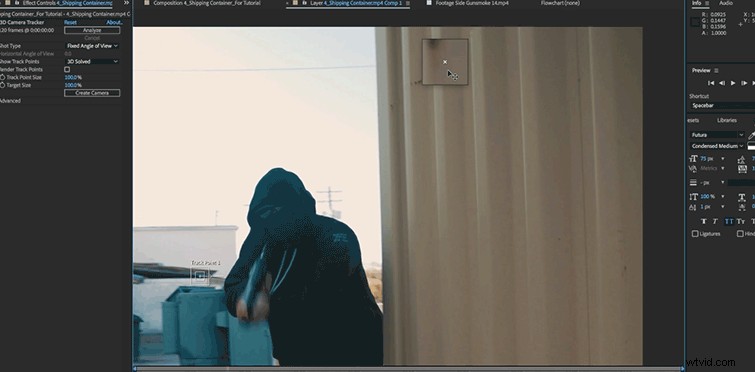Show hidden panel tabs via the double-chevron
Viewport: 755px width, 372px height.
[x=127, y=3]
